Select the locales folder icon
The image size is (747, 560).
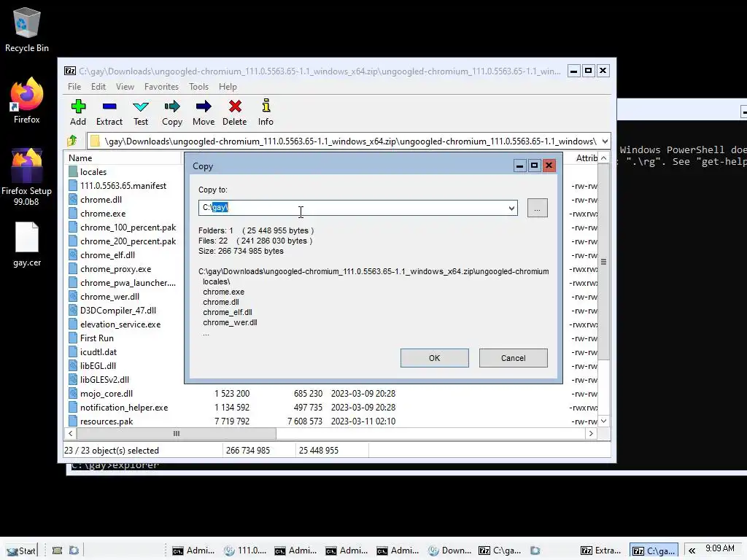click(73, 172)
